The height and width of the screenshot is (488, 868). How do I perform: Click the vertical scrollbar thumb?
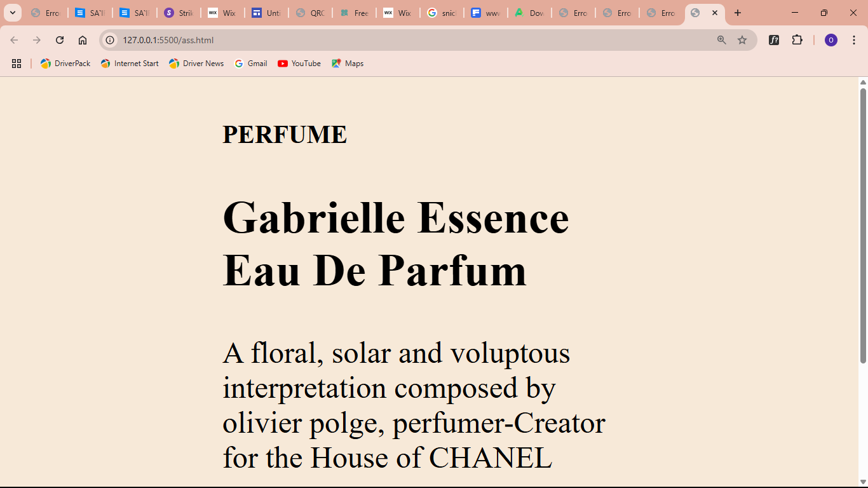coord(863,226)
